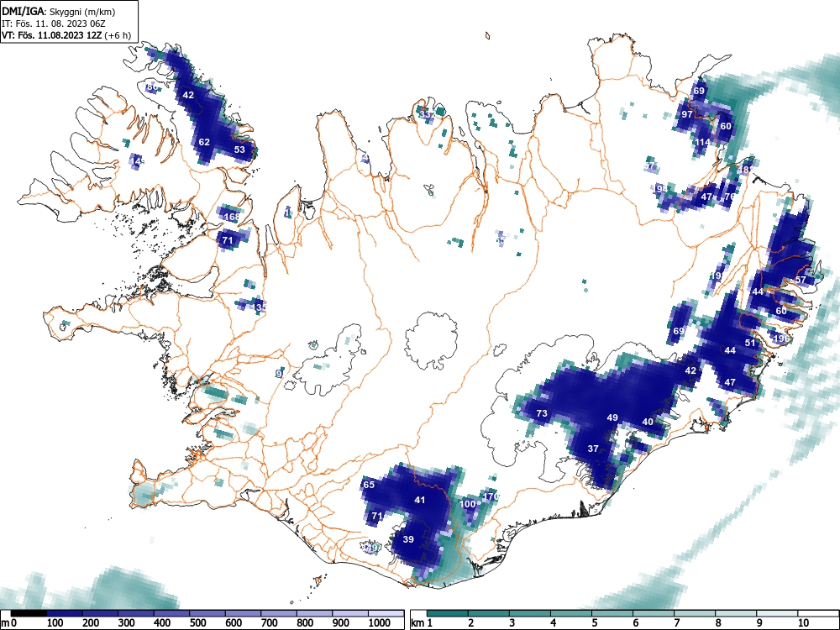This screenshot has width=840, height=630.
Task: Click the medium teal 4–5 km legend swatch
Action: [x=571, y=613]
